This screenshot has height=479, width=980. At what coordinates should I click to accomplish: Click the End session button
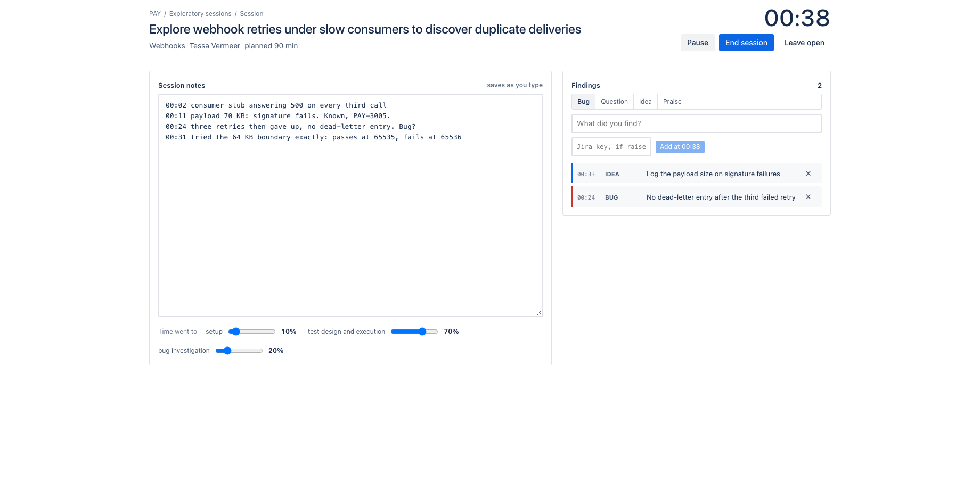tap(746, 43)
